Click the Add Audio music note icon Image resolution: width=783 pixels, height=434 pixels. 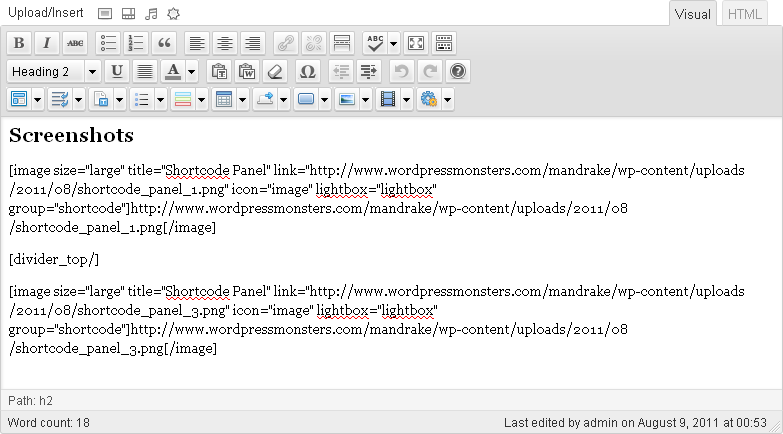pyautogui.click(x=151, y=14)
